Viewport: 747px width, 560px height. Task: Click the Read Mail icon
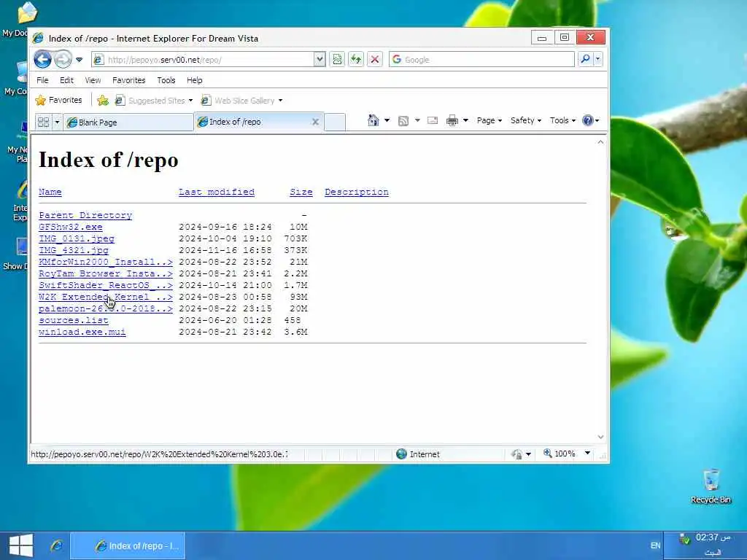[x=433, y=120]
